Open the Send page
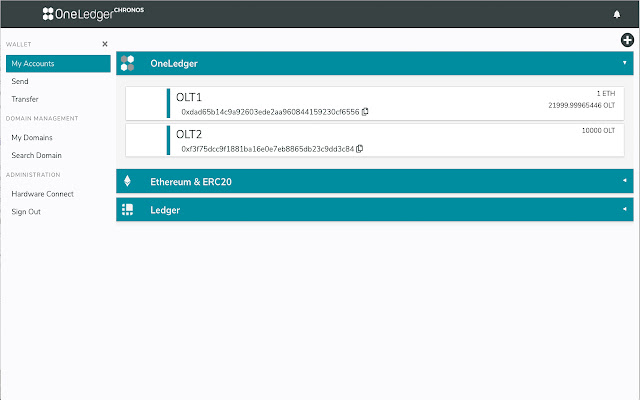This screenshot has width=640, height=400. click(x=20, y=81)
